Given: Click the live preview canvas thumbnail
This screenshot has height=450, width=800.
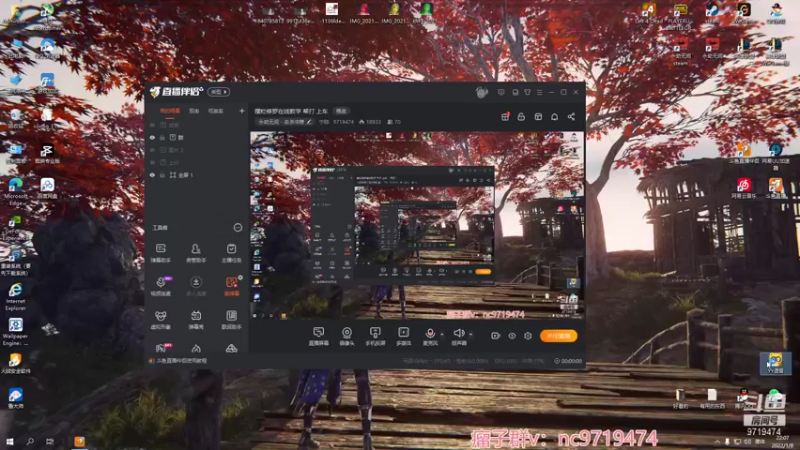Looking at the screenshot, I should [x=417, y=225].
